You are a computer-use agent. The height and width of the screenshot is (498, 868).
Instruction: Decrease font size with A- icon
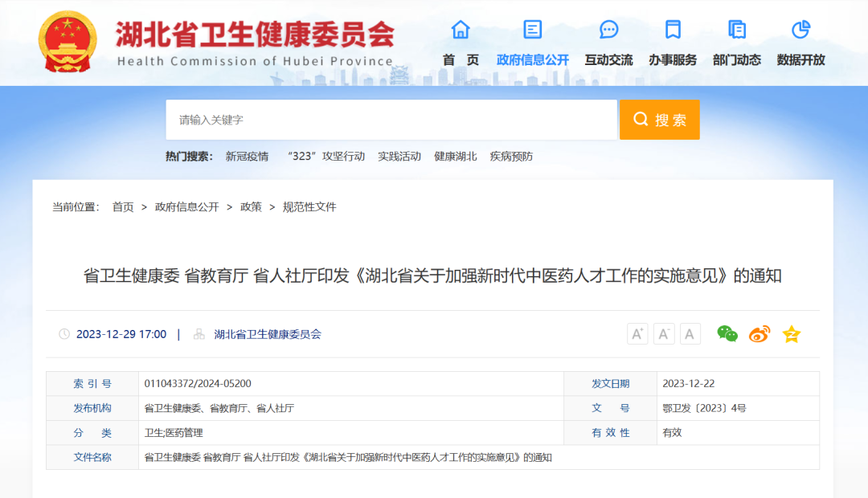point(664,333)
